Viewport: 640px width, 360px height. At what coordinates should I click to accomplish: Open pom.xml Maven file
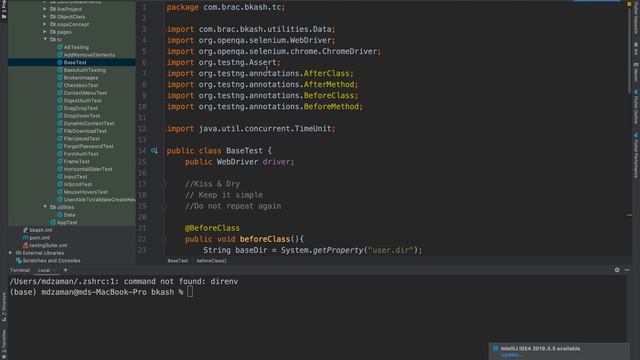pos(39,238)
